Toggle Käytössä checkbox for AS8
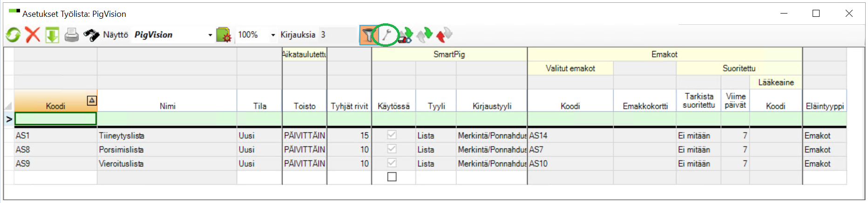Image resolution: width=868 pixels, height=203 pixels. (x=392, y=149)
